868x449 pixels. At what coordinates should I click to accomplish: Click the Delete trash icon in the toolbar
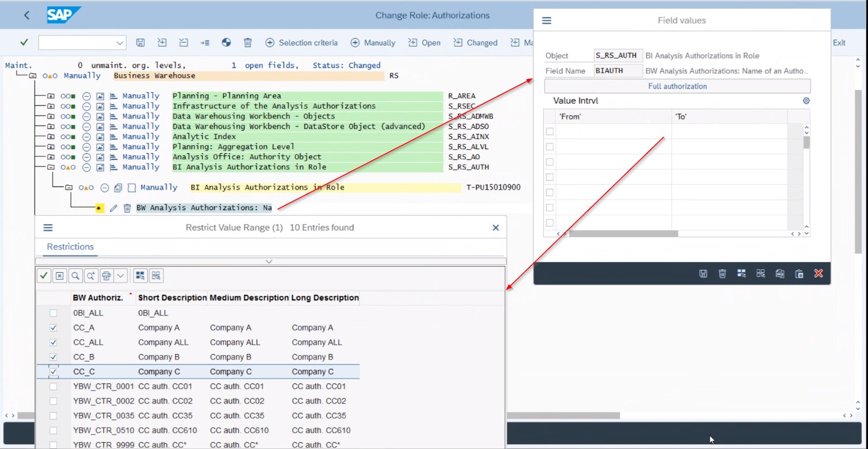tap(248, 42)
